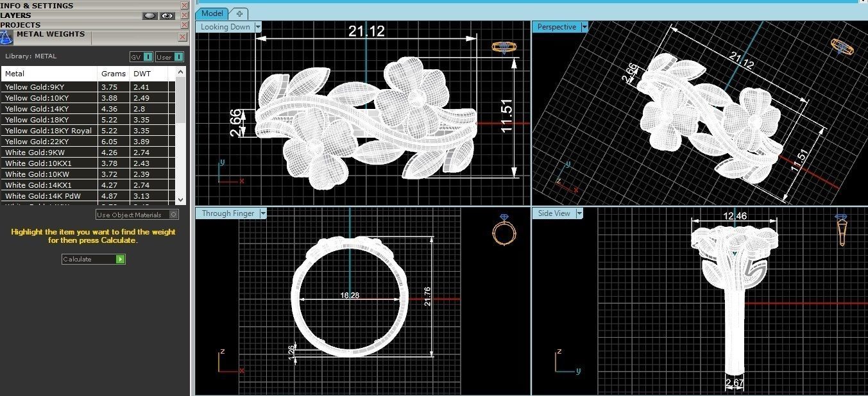Open the Through Finger viewport dropdown
Image resolution: width=868 pixels, height=396 pixels.
click(262, 213)
